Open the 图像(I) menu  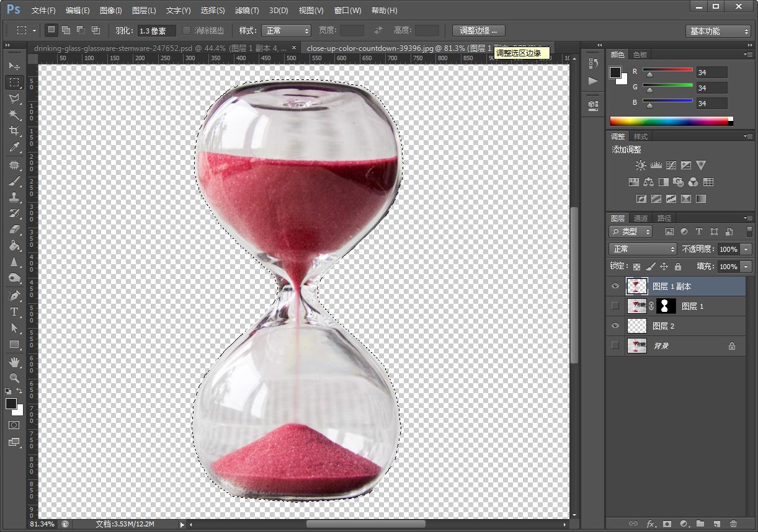click(x=111, y=11)
